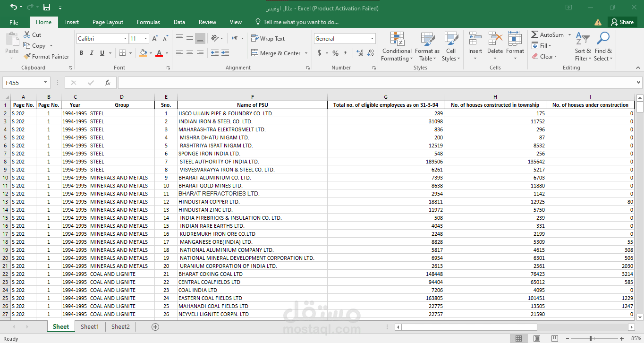
Task: Apply Accounting Number Format ($) icon
Action: (320, 53)
